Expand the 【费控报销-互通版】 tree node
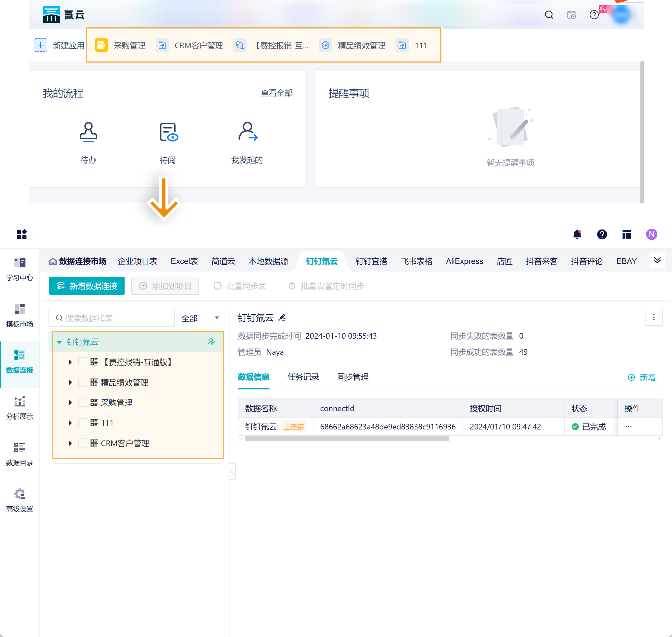The height and width of the screenshot is (637, 672). pyautogui.click(x=70, y=362)
